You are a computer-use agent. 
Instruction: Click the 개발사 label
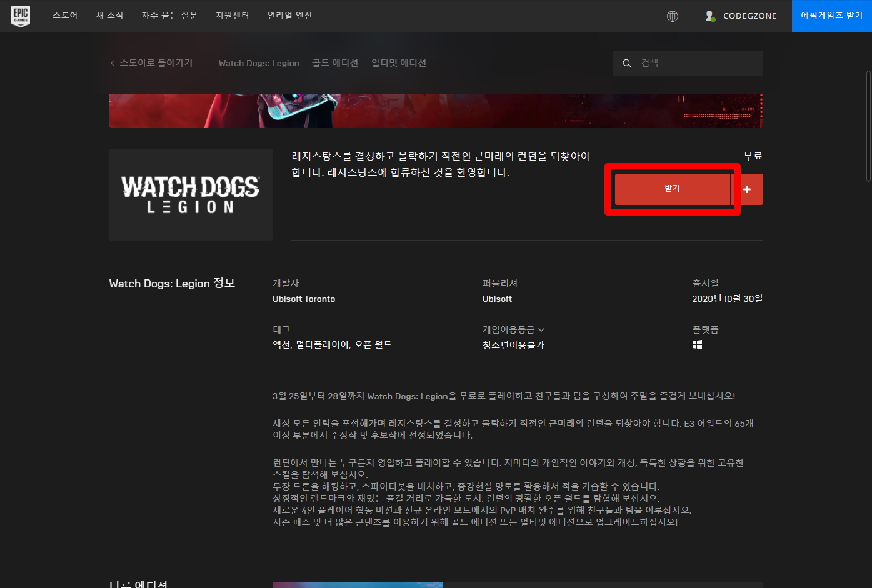(286, 283)
